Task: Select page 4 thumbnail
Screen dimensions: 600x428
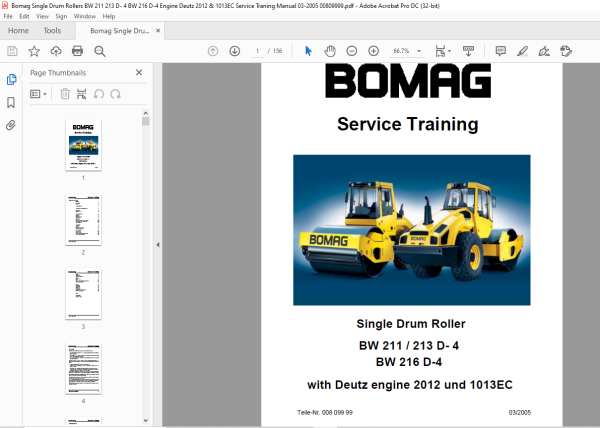Action: 83,368
